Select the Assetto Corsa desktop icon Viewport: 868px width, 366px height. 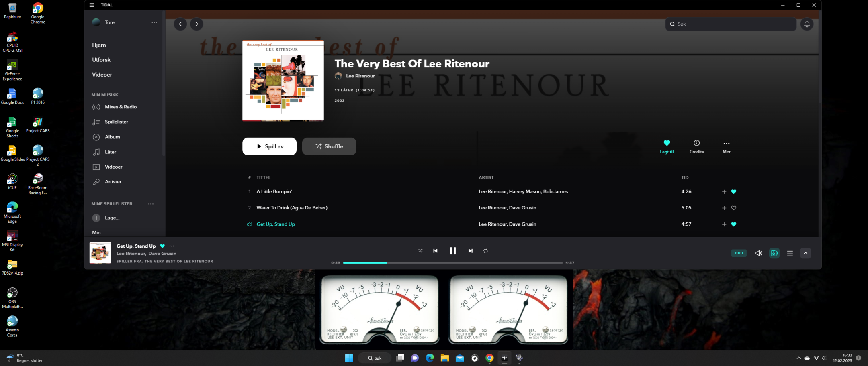point(12,326)
